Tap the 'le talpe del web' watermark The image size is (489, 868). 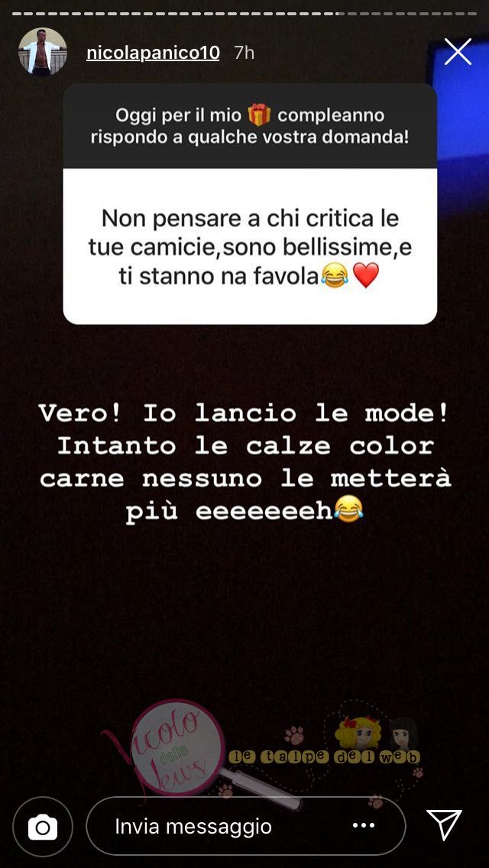[325, 756]
